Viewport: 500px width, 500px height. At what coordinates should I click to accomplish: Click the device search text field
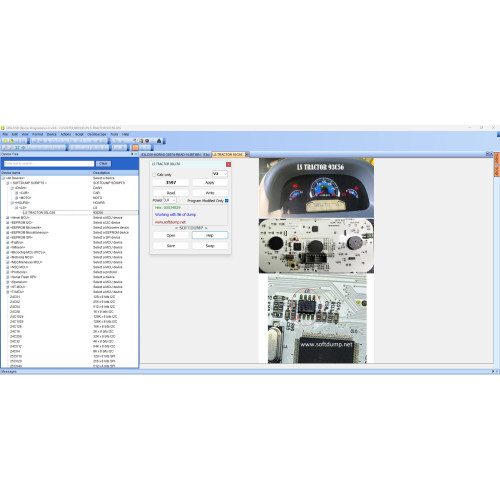tap(49, 164)
